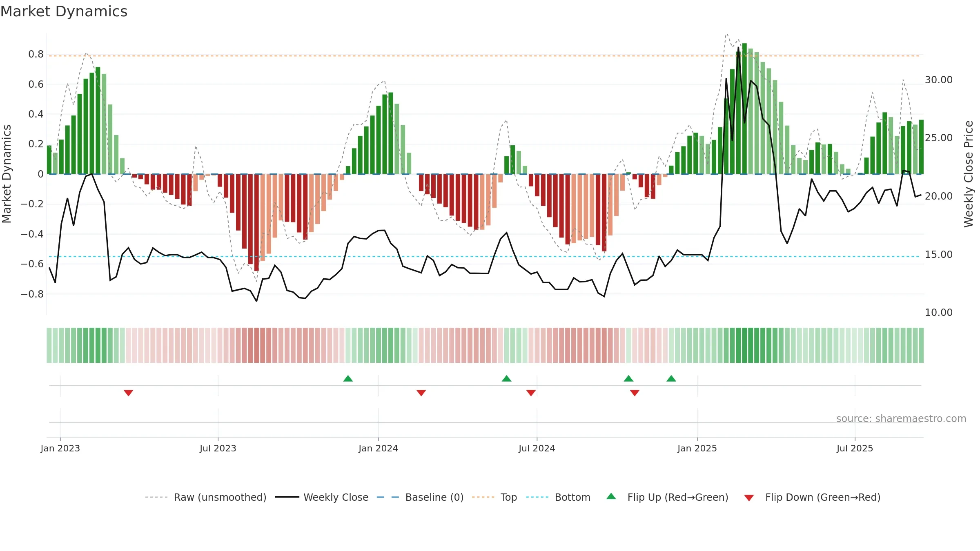The height and width of the screenshot is (551, 980).
Task: Click the 25.00 price axis label
Action: click(x=939, y=138)
